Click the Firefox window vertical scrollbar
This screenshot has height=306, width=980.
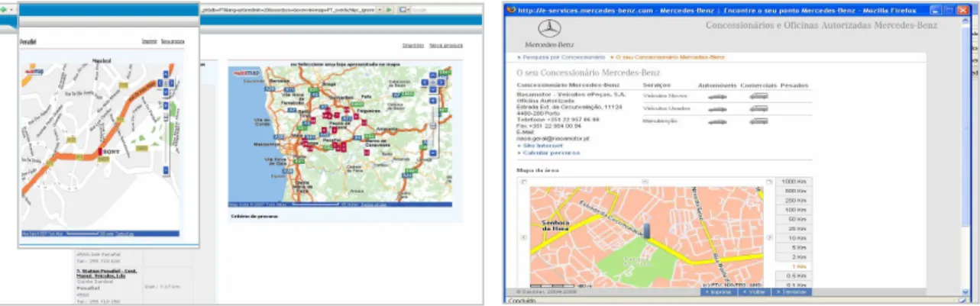[974, 153]
